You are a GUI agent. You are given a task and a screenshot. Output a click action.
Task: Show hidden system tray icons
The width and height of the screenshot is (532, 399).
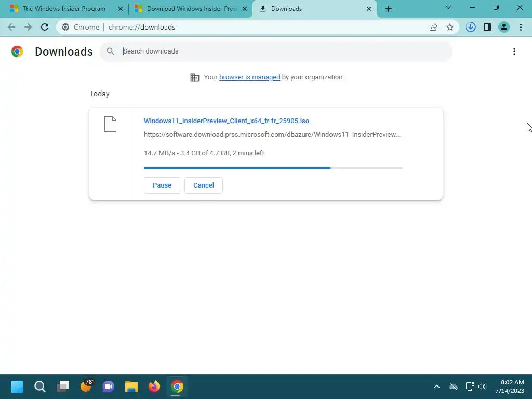coord(437,387)
